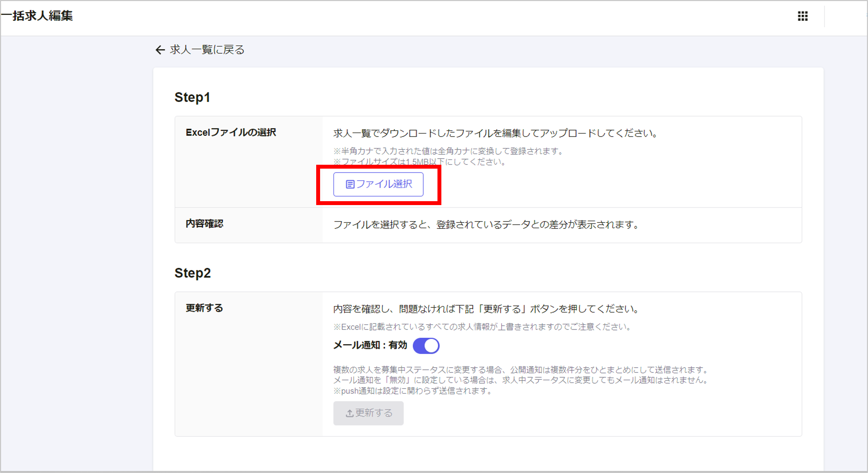
Task: Select the ファイル選択 file picker button
Action: pyautogui.click(x=379, y=184)
